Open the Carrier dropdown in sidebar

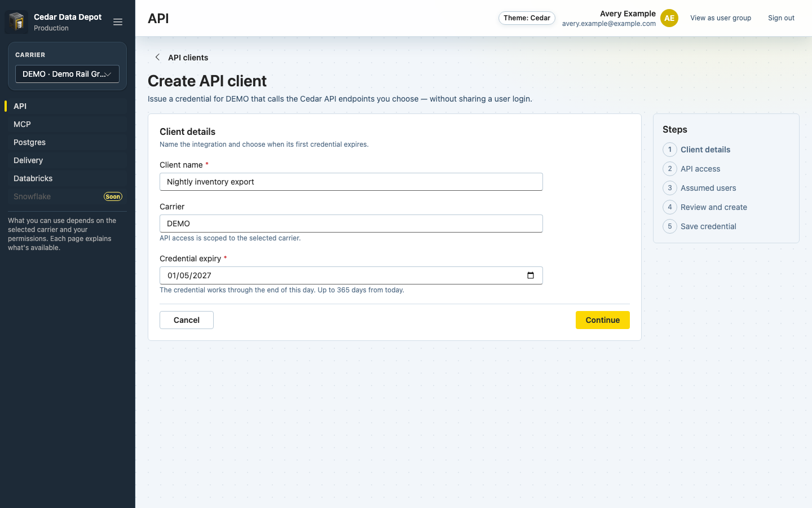tap(67, 74)
